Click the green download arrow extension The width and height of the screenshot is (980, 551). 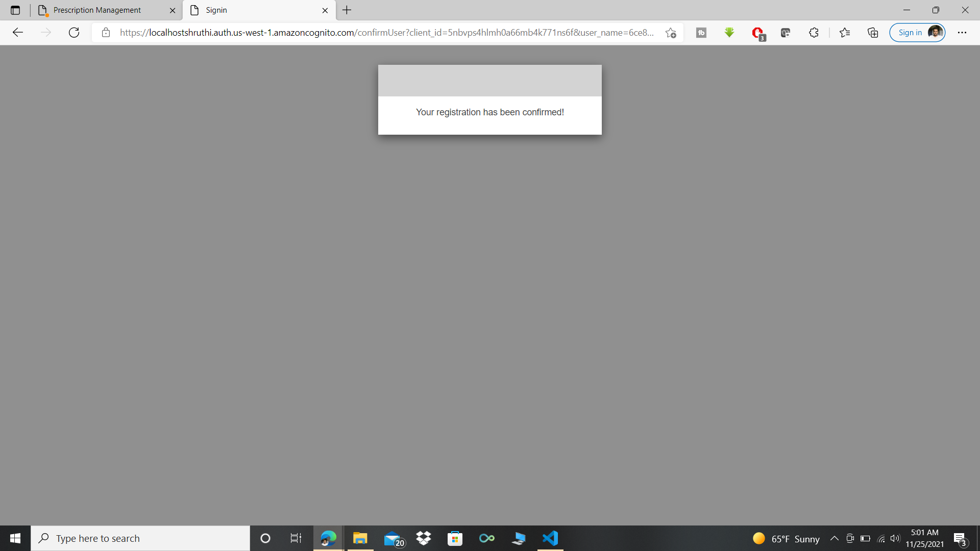[729, 33]
